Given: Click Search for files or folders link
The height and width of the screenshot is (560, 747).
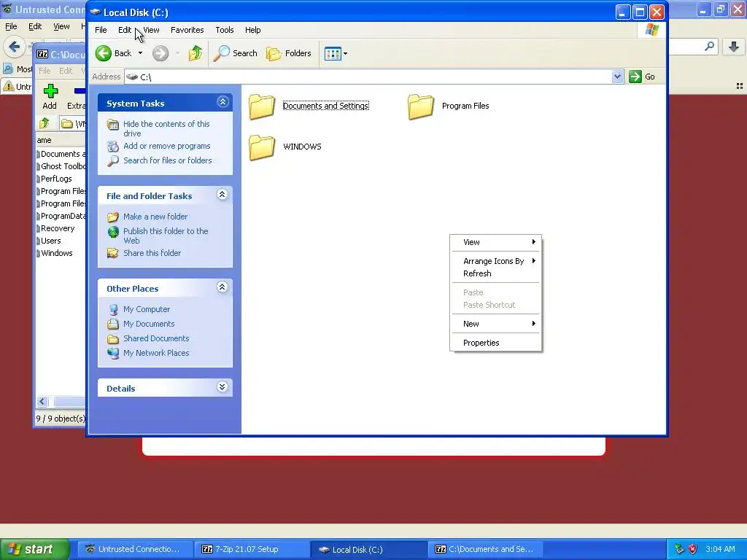Looking at the screenshot, I should [168, 160].
